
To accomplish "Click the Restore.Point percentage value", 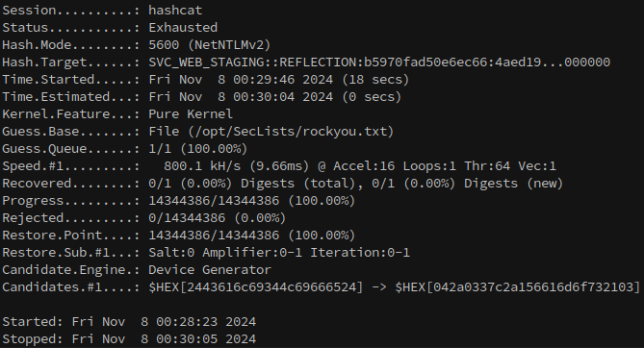I will 322,236.
